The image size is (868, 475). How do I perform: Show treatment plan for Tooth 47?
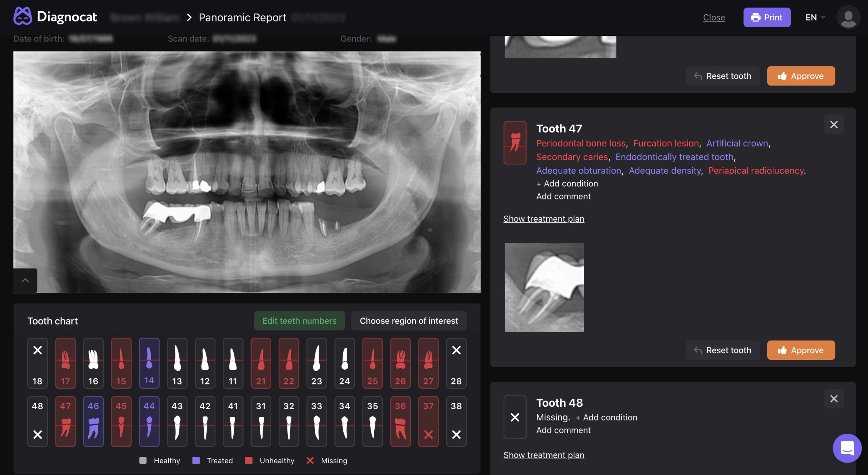tap(544, 218)
